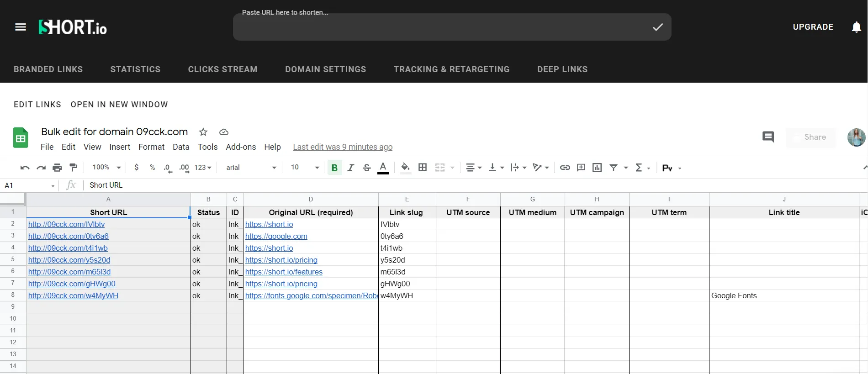The width and height of the screenshot is (868, 374).
Task: Open the Google account avatar
Action: pos(856,137)
